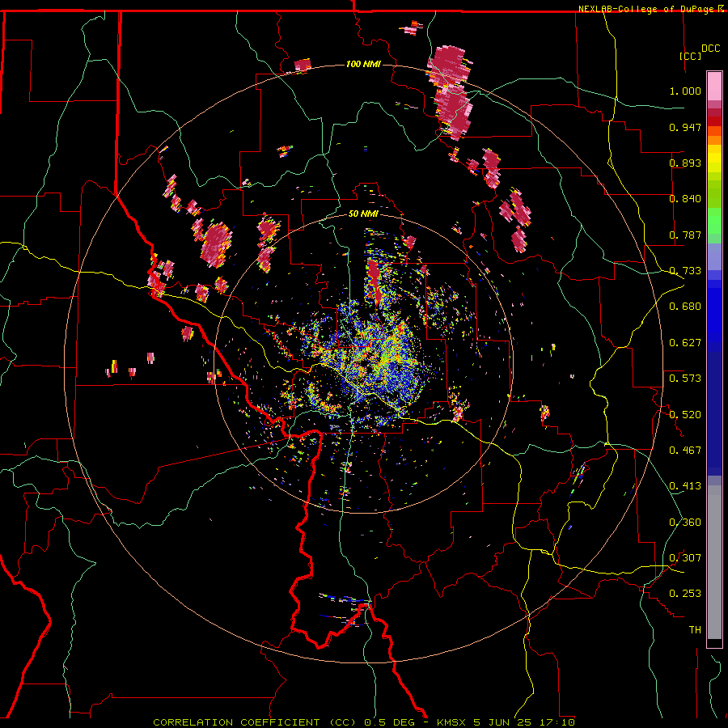Select the 0.413 scale value
The image size is (728, 728).
[x=685, y=486]
